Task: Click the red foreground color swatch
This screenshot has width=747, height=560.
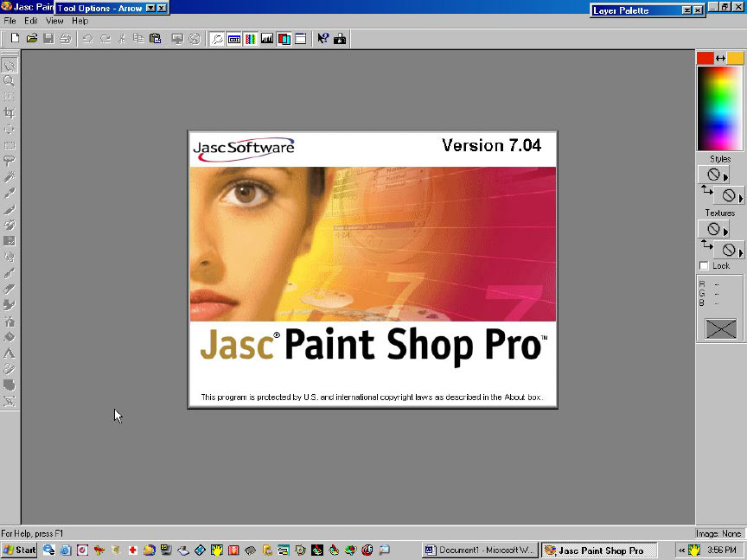Action: 705,58
